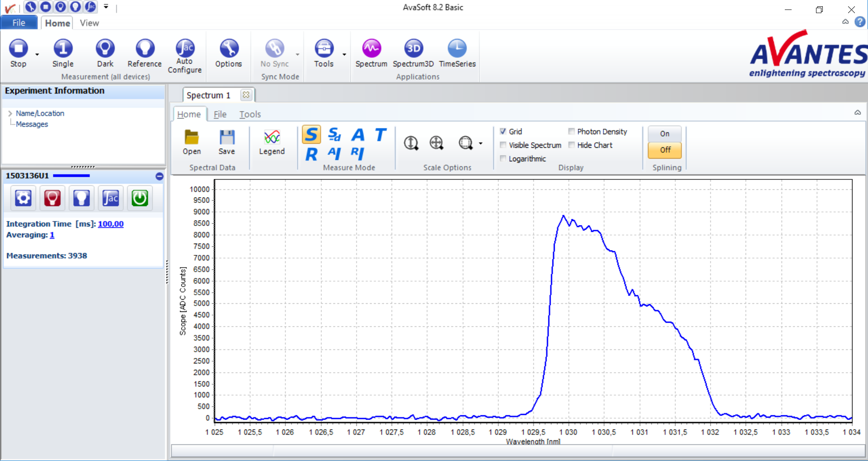Open the zoom scale options dropdown arrow

481,144
